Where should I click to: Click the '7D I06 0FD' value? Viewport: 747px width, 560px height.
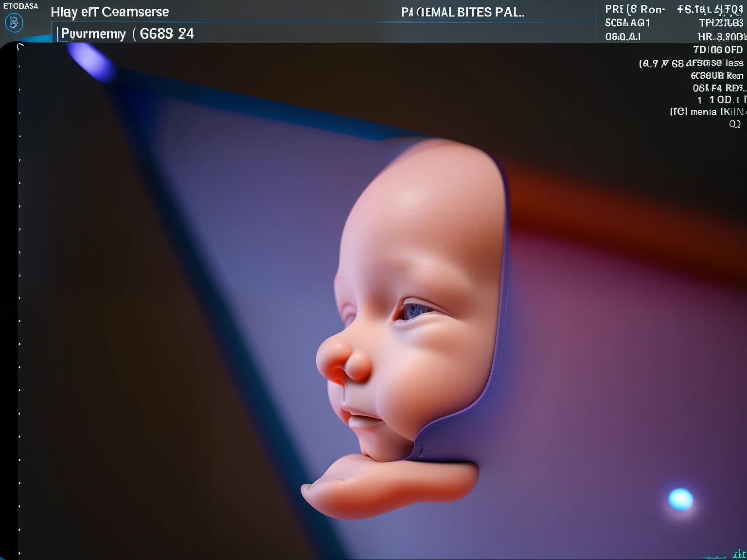coord(718,50)
